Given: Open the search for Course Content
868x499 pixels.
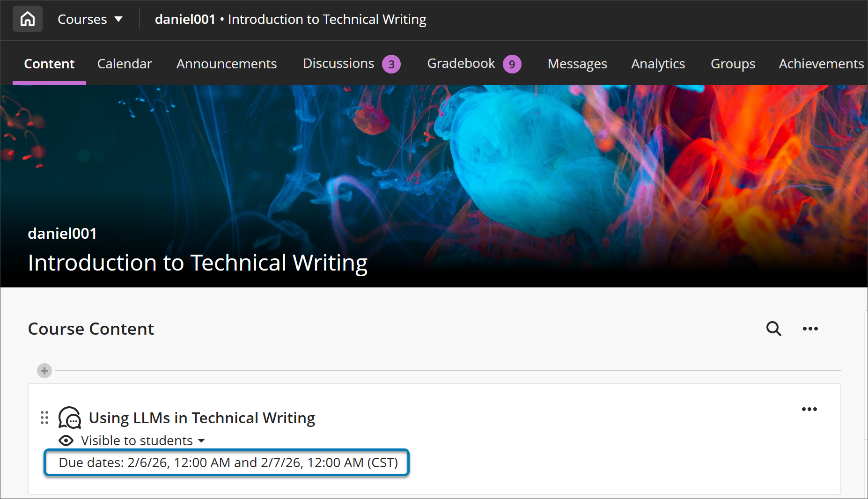Looking at the screenshot, I should [x=773, y=329].
